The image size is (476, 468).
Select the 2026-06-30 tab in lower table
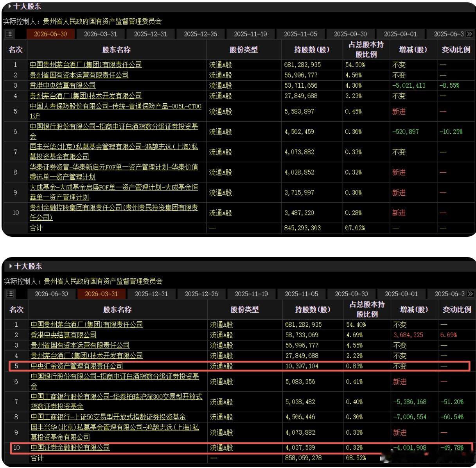(51, 294)
